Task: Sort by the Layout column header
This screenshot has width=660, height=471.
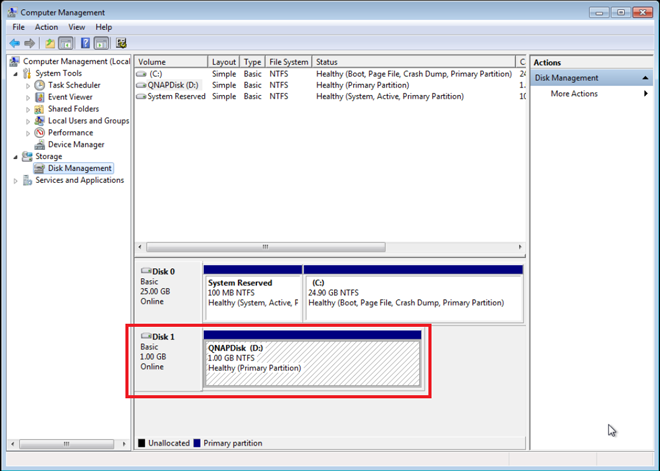Action: [224, 62]
